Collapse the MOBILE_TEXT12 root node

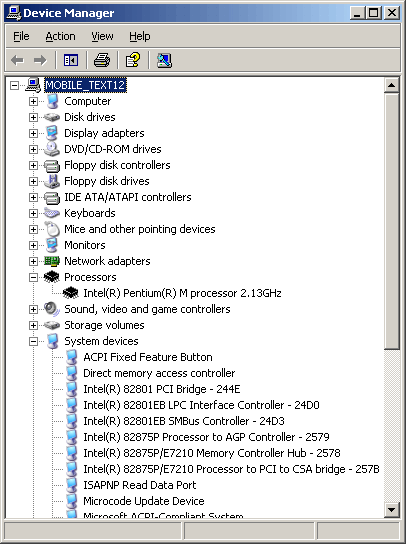[x=14, y=85]
